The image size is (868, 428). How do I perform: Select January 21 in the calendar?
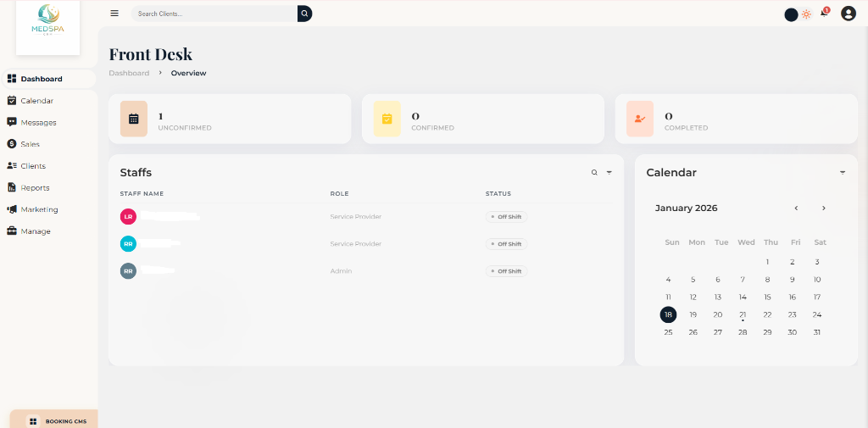pyautogui.click(x=743, y=314)
